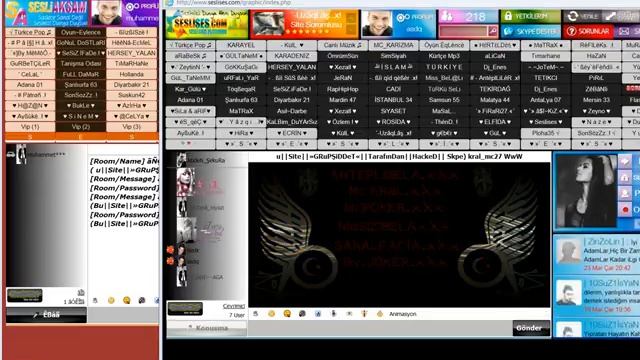The width and height of the screenshot is (640, 360).
Task: Join the Mersin 33 room
Action: coord(596,100)
